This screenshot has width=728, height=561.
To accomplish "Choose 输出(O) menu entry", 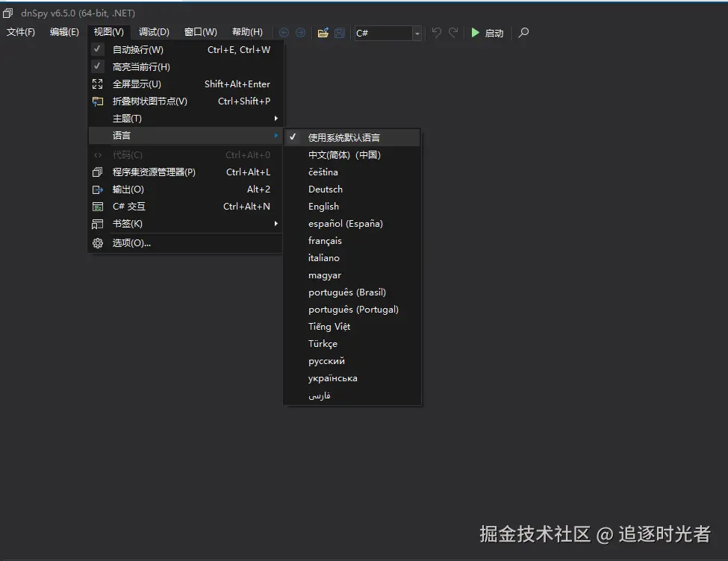I will coord(185,189).
